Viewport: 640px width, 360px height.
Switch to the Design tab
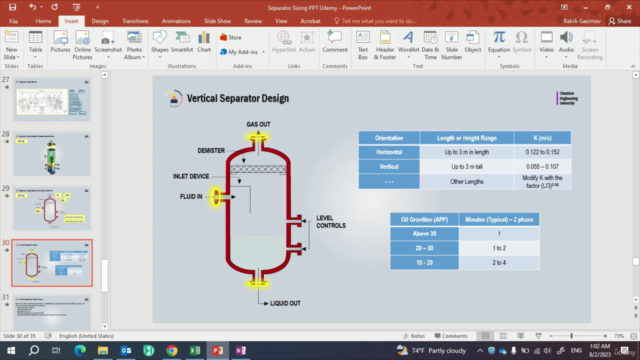[x=100, y=21]
